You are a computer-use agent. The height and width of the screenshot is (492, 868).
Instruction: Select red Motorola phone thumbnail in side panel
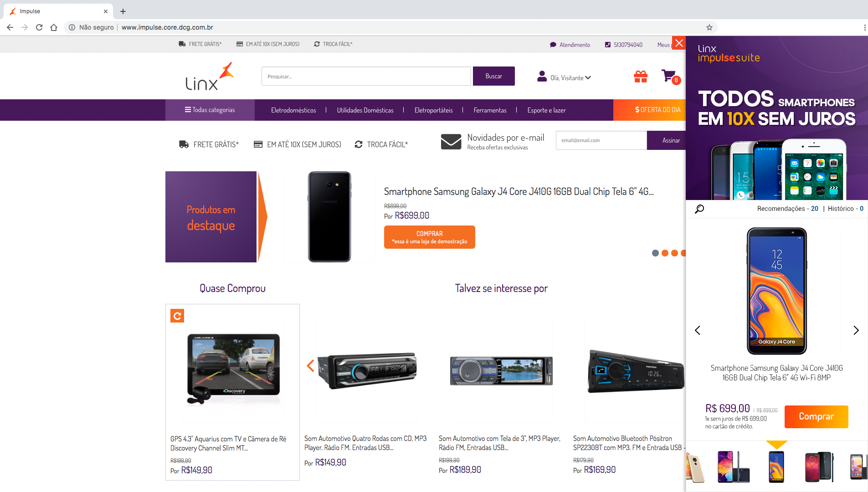(x=819, y=467)
